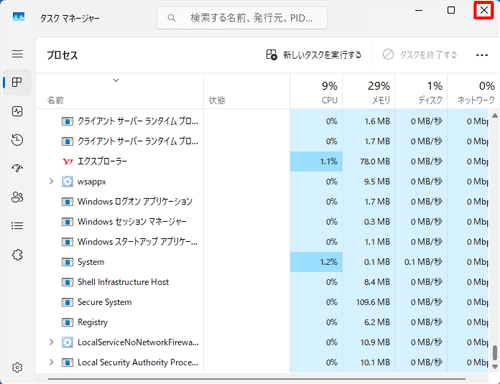The height and width of the screenshot is (384, 500).
Task: Click the 10.1 MB memory cell
Action: 369,362
